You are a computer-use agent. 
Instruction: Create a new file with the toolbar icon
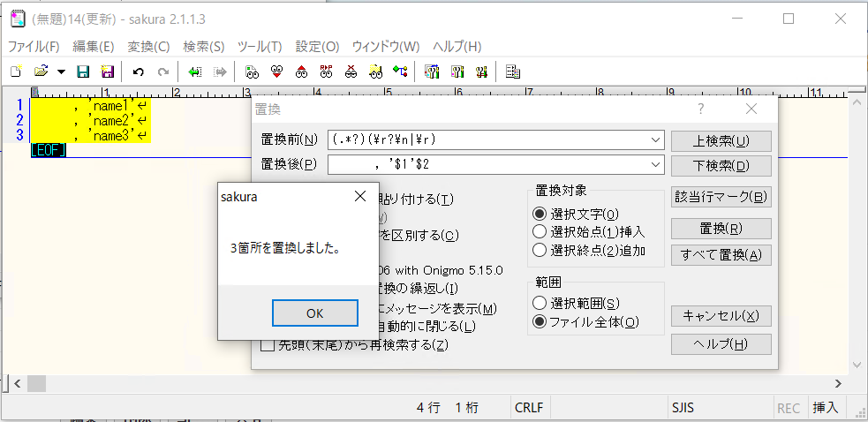pos(17,72)
